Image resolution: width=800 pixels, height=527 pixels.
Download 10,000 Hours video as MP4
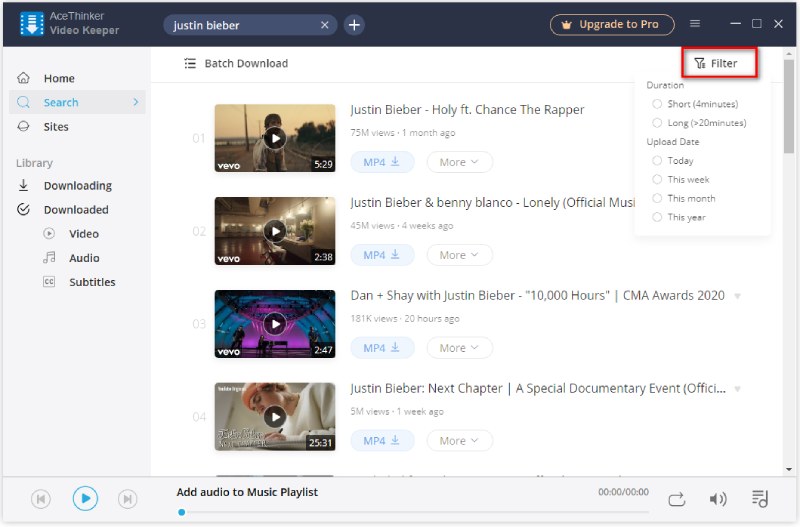[382, 348]
